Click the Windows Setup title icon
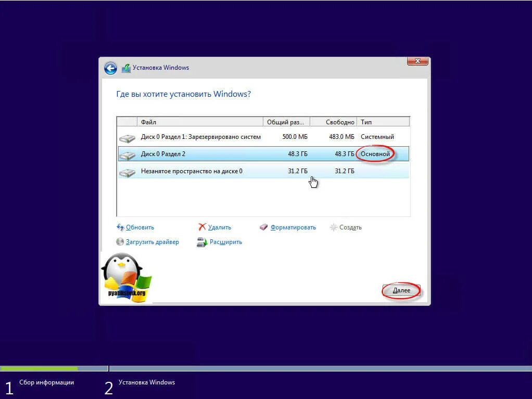The height and width of the screenshot is (399, 532). (x=126, y=68)
